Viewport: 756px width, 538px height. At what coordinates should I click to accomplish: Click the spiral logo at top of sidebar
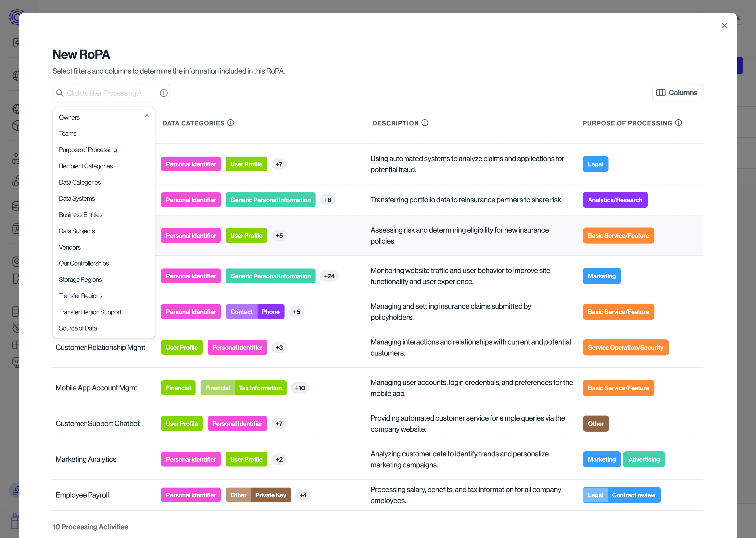(x=16, y=17)
